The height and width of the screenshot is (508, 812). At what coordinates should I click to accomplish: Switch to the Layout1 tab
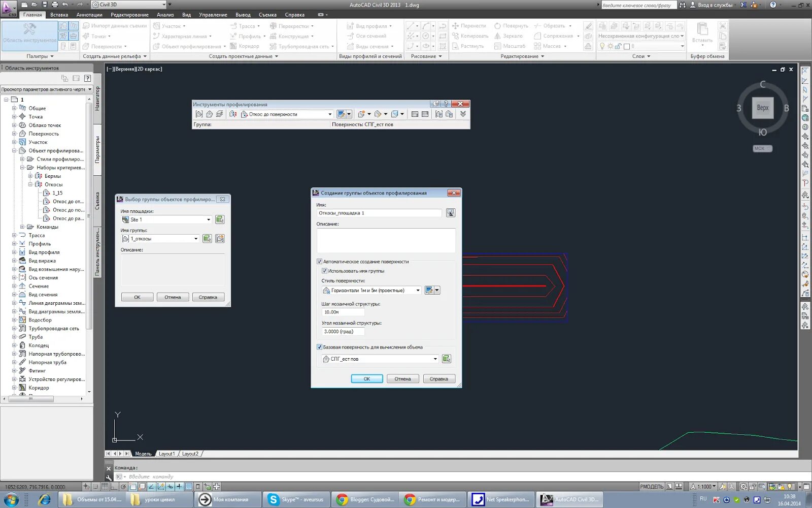pos(166,453)
